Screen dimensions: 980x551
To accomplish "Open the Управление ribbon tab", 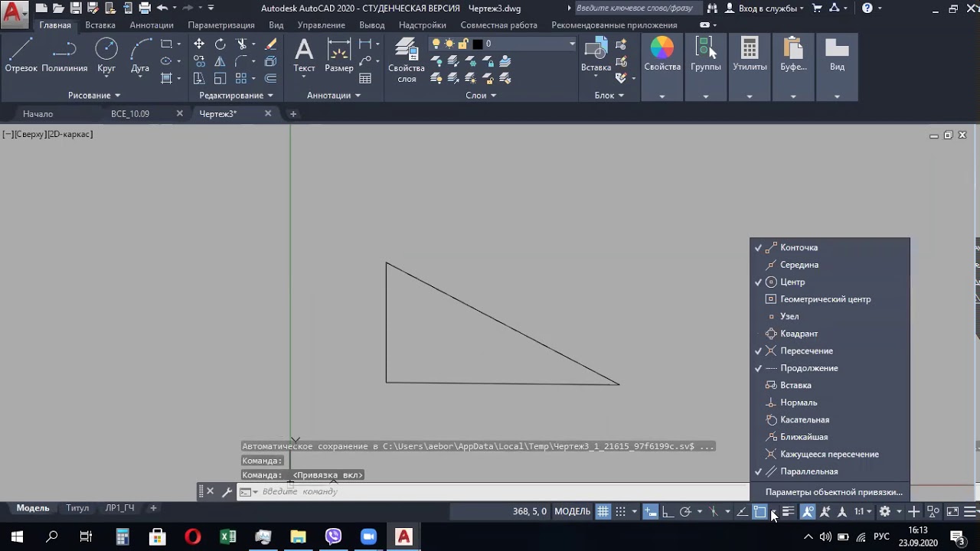I will tap(322, 25).
